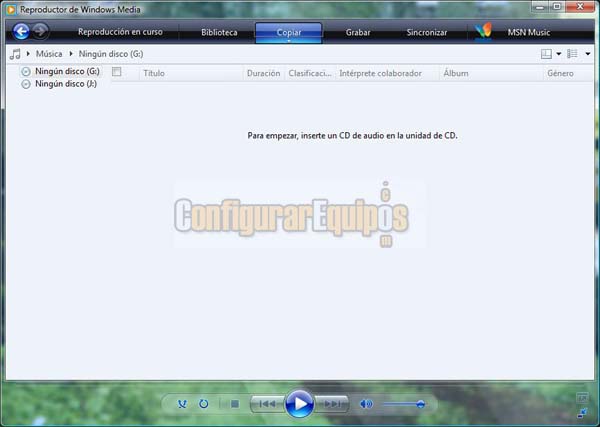
Task: Open the layout options dropdown arrow
Action: click(559, 54)
